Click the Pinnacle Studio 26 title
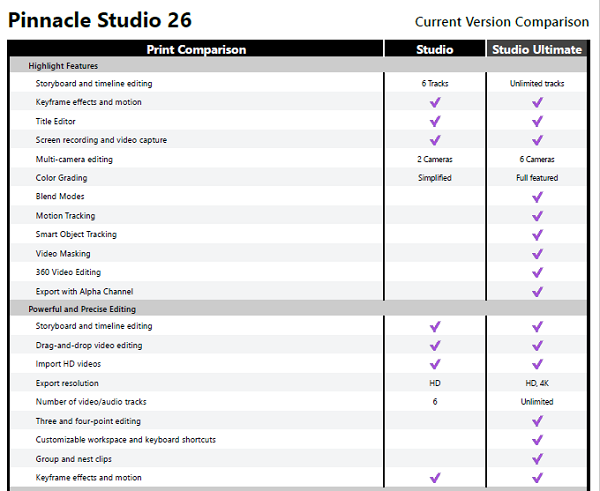Image resolution: width=600 pixels, height=491 pixels. tap(99, 20)
